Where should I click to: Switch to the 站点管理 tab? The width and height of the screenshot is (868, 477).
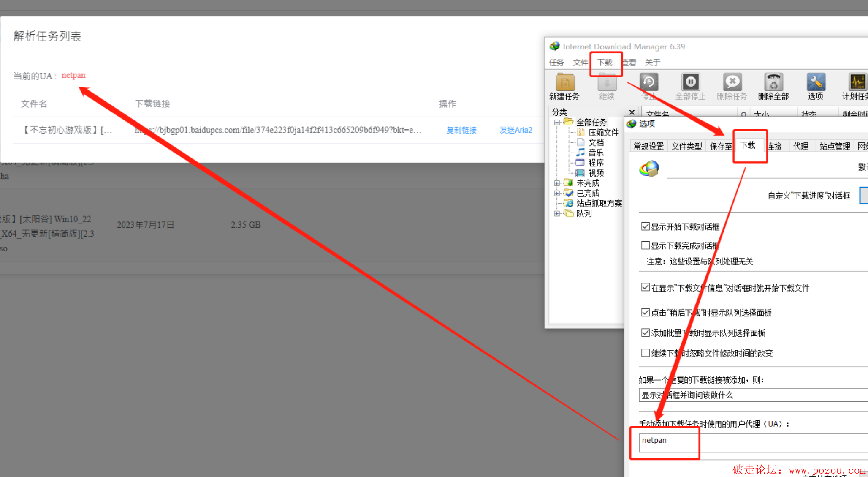pyautogui.click(x=835, y=146)
